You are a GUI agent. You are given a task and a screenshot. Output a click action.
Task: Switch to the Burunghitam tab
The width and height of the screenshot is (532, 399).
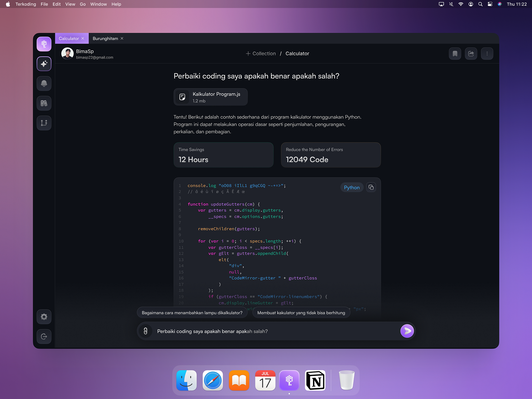(105, 38)
